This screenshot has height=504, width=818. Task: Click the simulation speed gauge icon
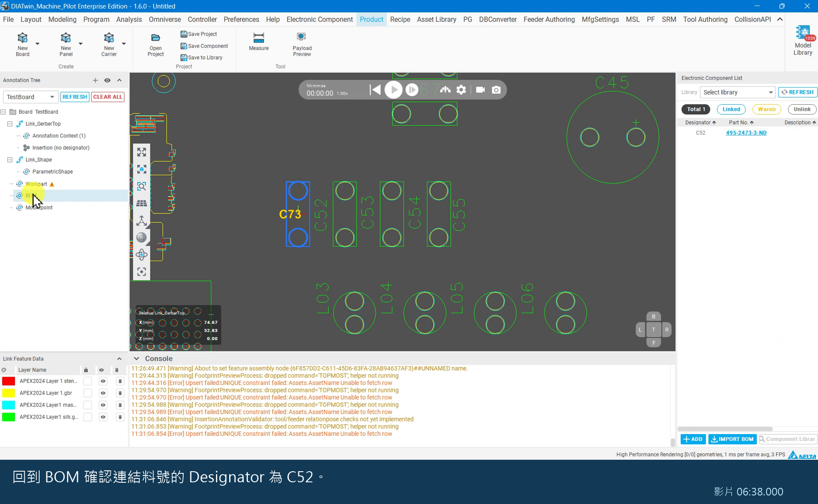(445, 90)
